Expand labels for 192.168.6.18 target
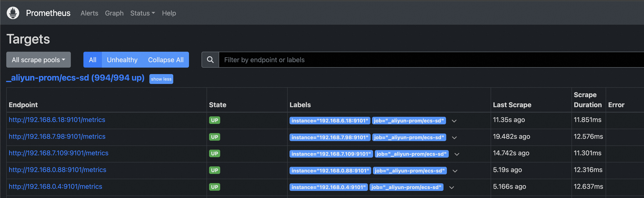This screenshot has height=198, width=644. click(x=454, y=121)
